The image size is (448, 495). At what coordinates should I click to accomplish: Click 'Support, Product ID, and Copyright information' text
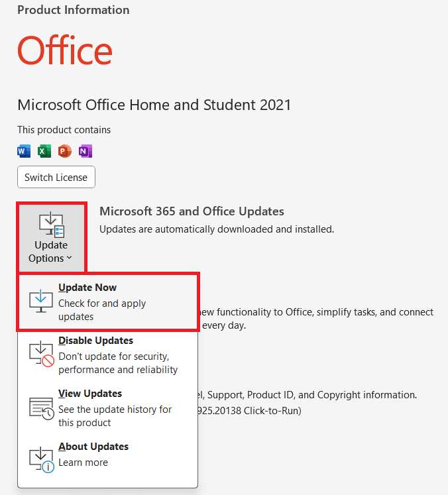312,395
